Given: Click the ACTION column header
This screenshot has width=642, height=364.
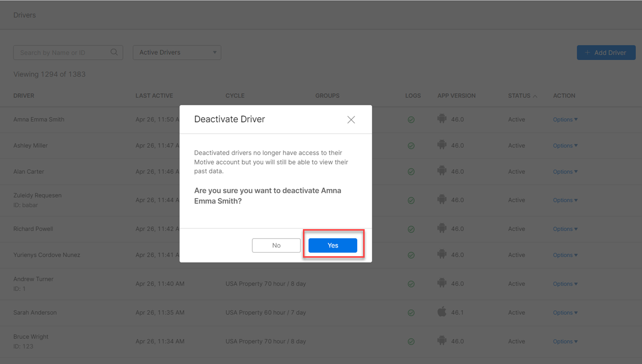Looking at the screenshot, I should (x=564, y=96).
